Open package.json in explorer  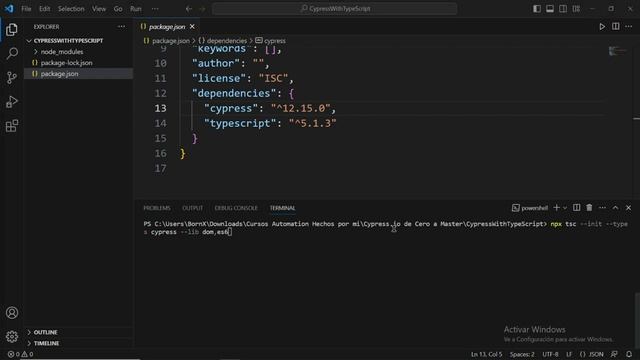coord(59,74)
